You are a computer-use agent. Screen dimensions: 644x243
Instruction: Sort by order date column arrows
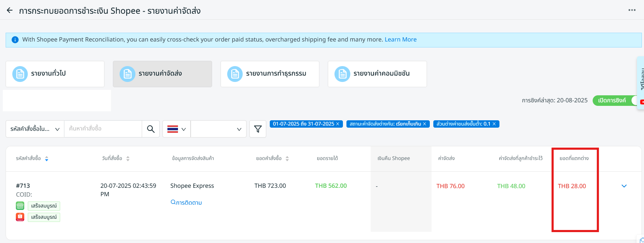[x=128, y=159]
